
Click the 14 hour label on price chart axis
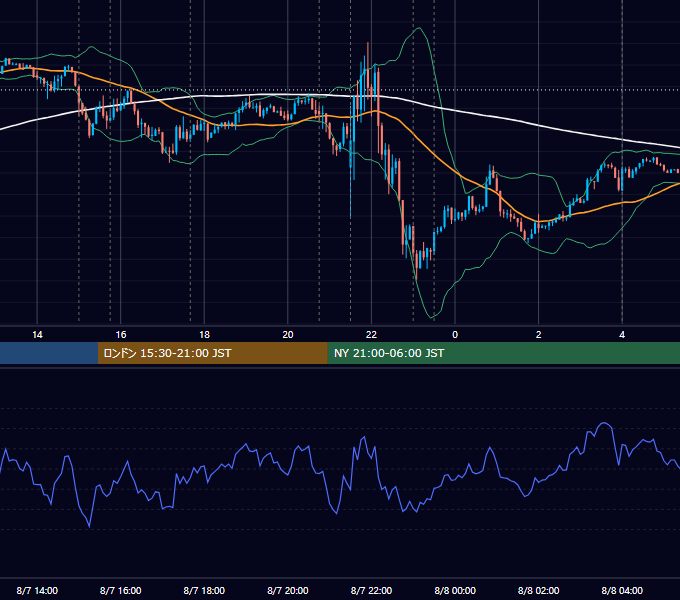pyautogui.click(x=37, y=335)
